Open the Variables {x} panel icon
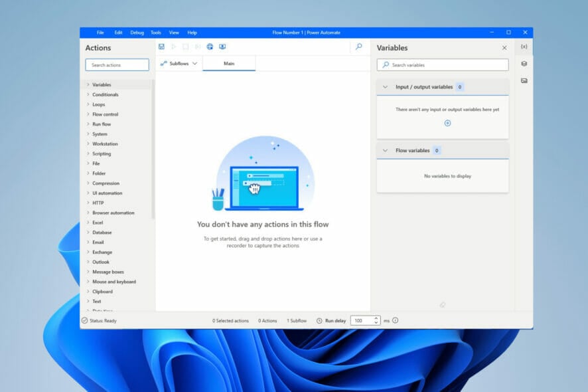Image resolution: width=588 pixels, height=392 pixels. click(x=524, y=47)
